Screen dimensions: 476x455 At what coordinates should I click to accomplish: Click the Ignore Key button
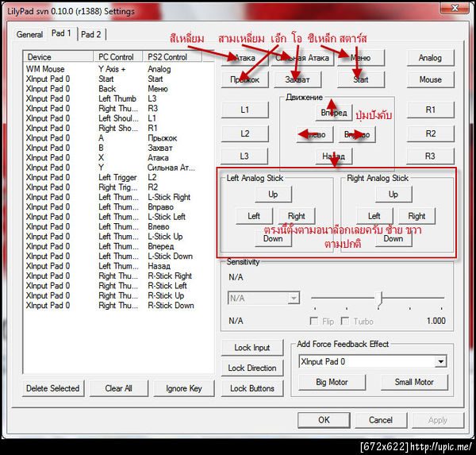click(x=184, y=388)
